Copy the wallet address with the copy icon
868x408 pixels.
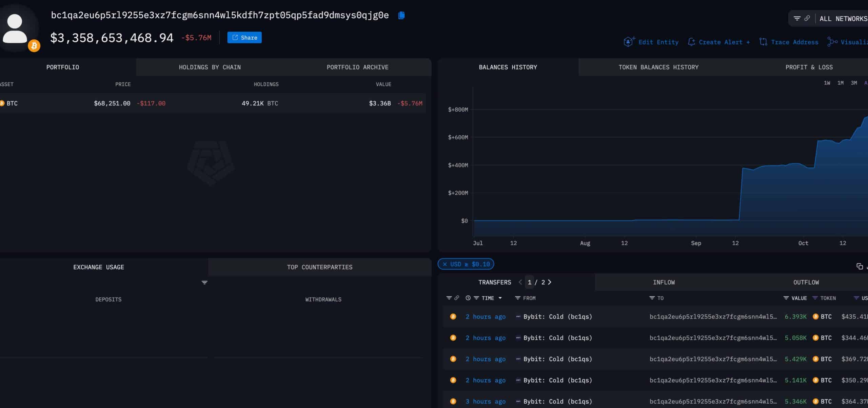[401, 15]
